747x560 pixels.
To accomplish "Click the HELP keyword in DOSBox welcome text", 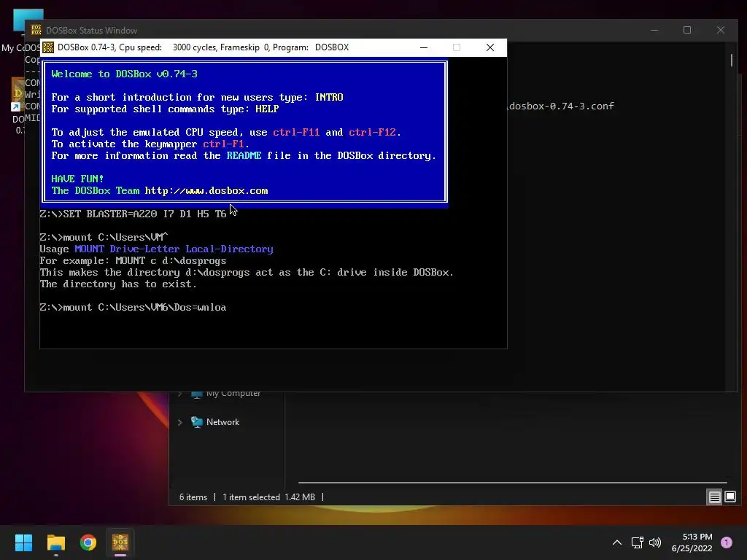I will click(x=267, y=109).
